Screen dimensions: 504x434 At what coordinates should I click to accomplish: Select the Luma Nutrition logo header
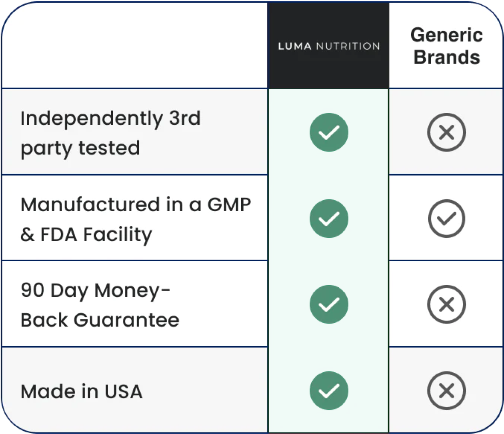point(328,46)
